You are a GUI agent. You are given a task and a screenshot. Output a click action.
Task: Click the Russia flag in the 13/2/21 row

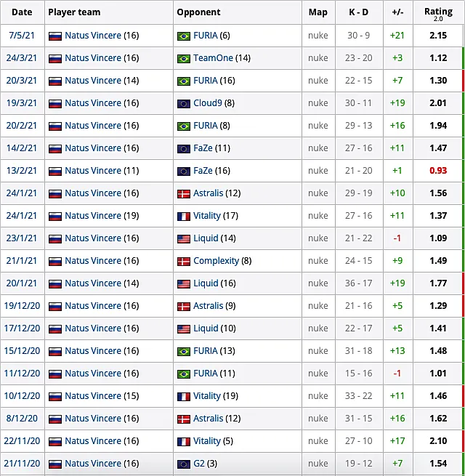click(55, 172)
